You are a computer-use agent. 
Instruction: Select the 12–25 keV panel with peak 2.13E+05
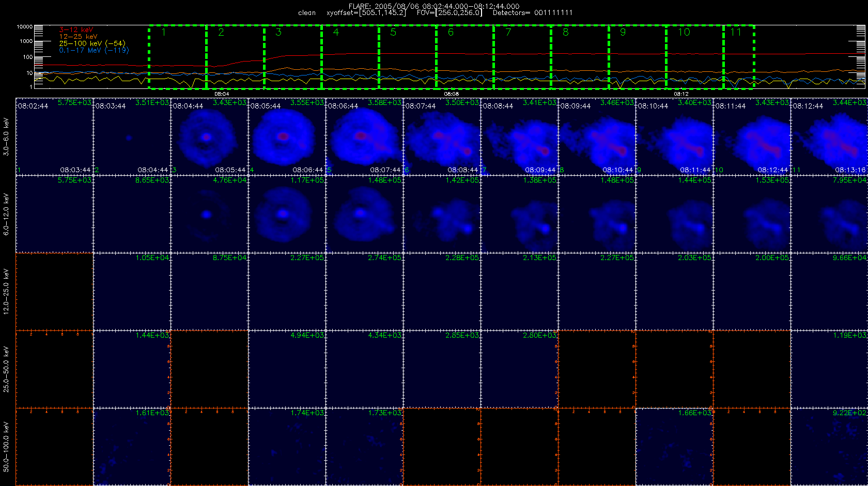pos(519,292)
